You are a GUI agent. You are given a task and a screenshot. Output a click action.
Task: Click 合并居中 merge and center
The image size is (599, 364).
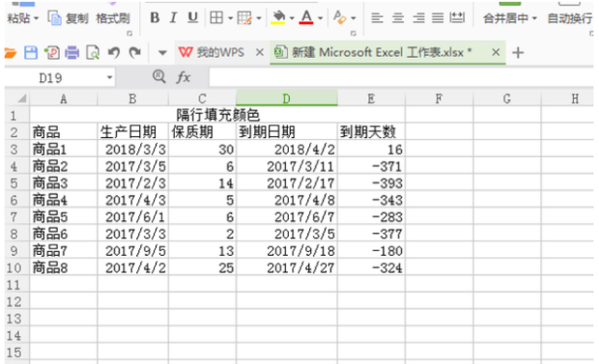tap(506, 18)
